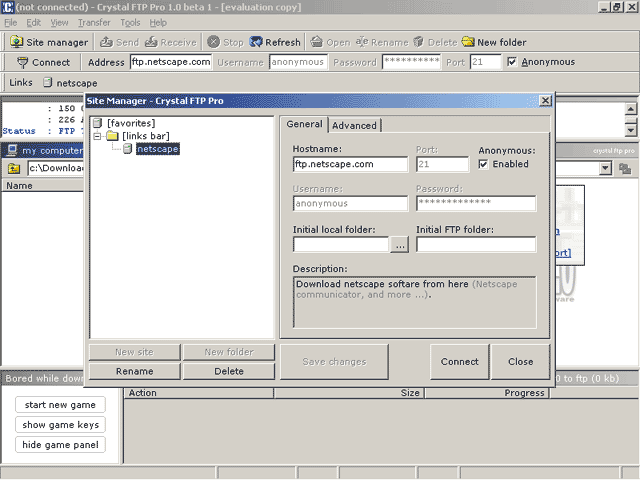This screenshot has width=640, height=480.
Task: Click the Name column header in the local pane
Action: (43, 186)
